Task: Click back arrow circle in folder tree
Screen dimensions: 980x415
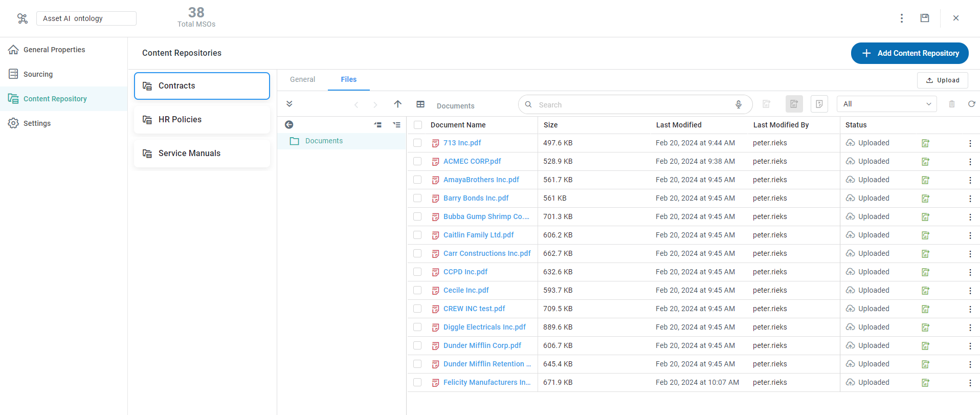Action: point(289,124)
